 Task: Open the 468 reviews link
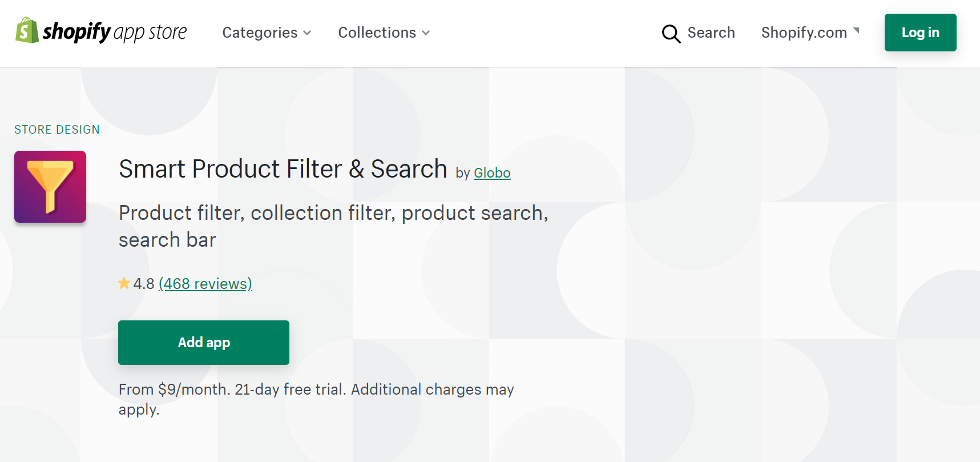click(205, 284)
